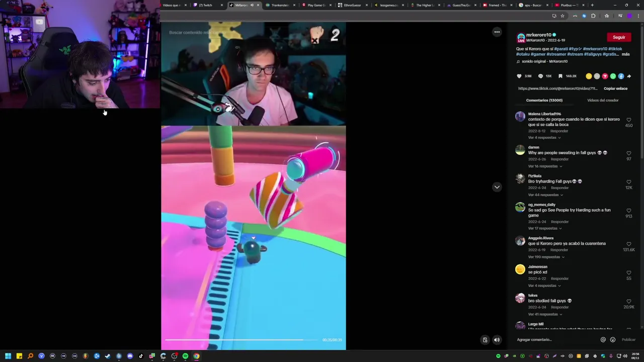Viewport: 644px width, 362px height.
Task: Insert a mention with the @ icon
Action: coord(603,340)
